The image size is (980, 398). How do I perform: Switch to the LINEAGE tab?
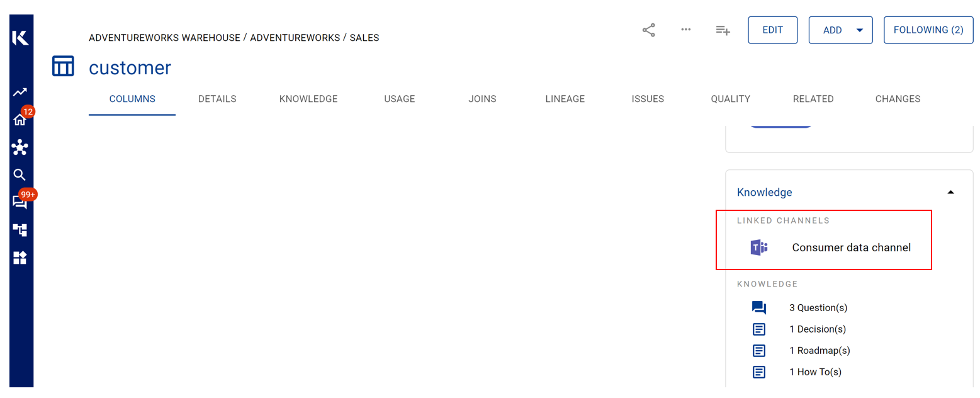pos(565,99)
